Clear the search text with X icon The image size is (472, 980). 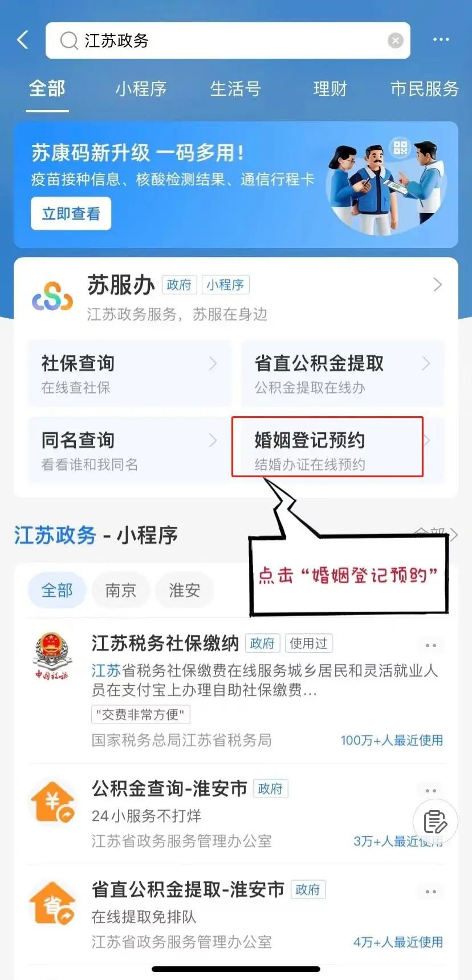click(395, 40)
